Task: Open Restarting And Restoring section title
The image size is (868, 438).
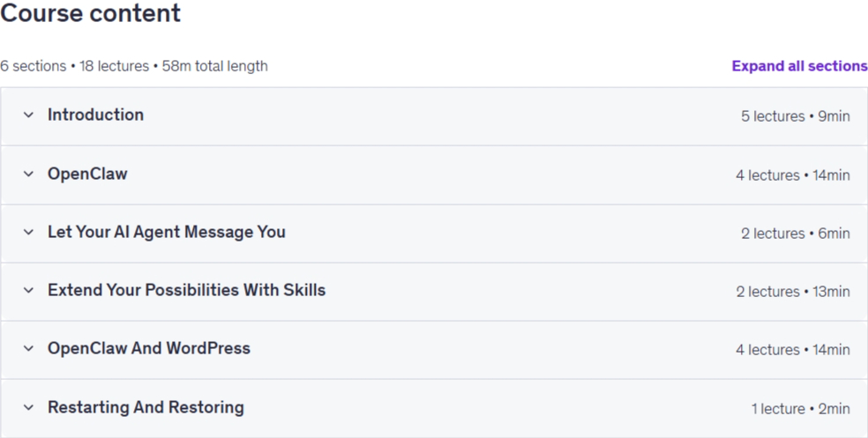Action: [x=146, y=407]
